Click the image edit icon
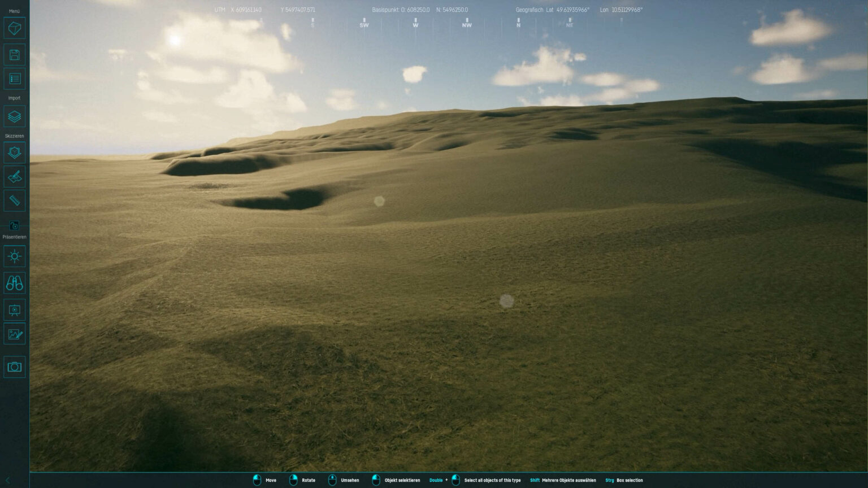Viewport: 868px width, 488px height. (15, 334)
